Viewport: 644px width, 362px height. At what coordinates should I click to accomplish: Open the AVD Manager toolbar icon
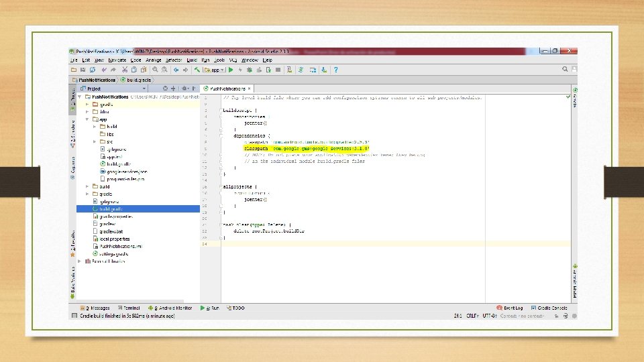tap(290, 70)
